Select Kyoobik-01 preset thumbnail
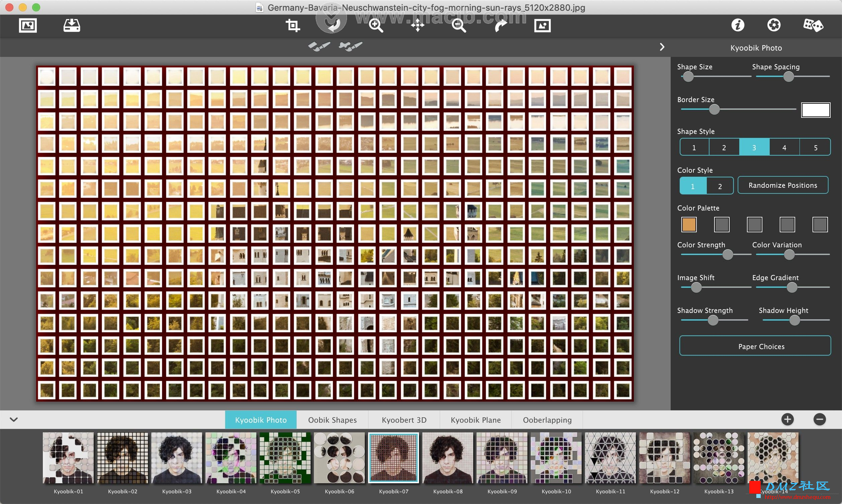Screen dimensions: 842x504 68,458
